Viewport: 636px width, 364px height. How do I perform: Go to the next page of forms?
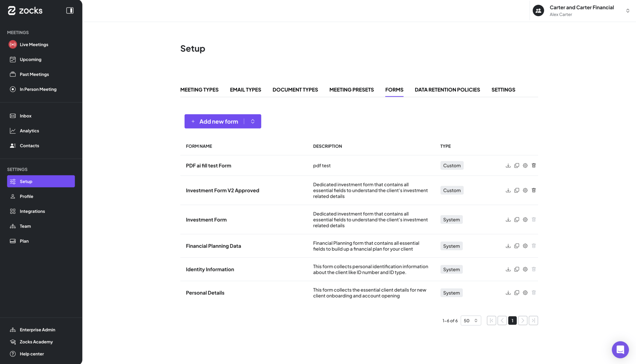click(x=523, y=320)
